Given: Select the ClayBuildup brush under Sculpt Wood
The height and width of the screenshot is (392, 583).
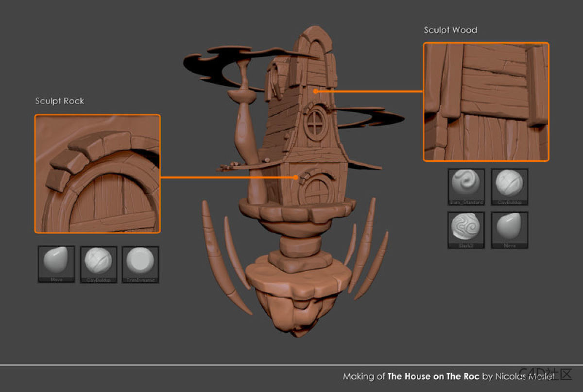Looking at the screenshot, I should (509, 185).
